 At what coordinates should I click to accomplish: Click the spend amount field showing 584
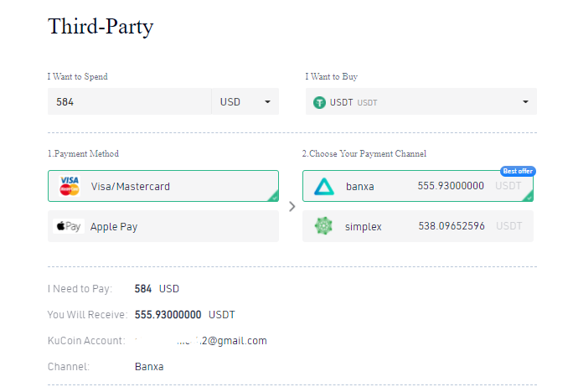129,101
